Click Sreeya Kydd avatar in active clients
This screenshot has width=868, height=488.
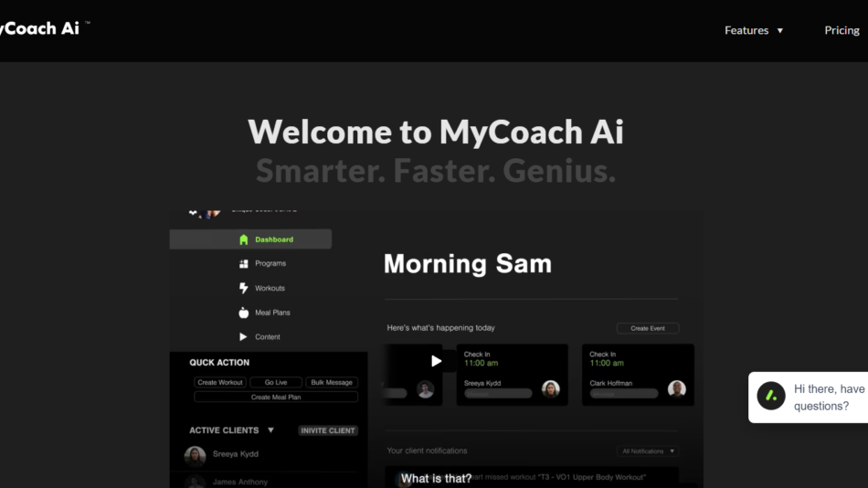point(195,456)
